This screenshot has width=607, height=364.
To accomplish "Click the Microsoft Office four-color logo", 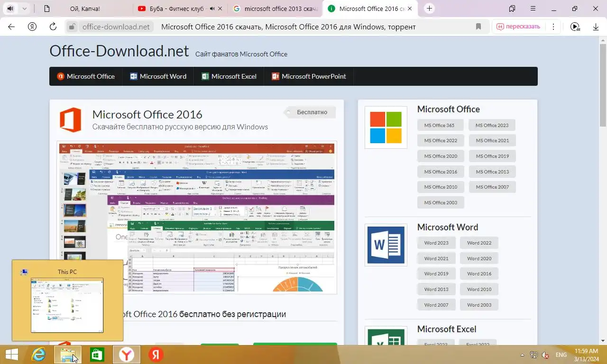I will tap(386, 127).
